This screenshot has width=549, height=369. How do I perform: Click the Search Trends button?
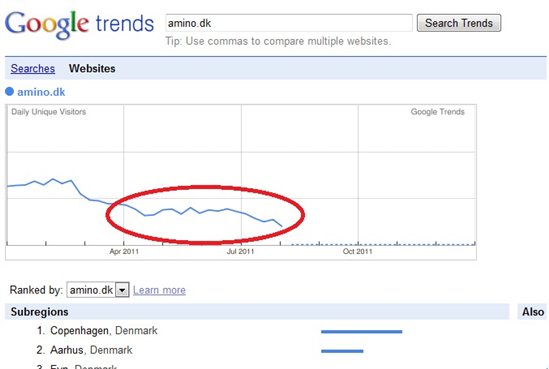459,23
